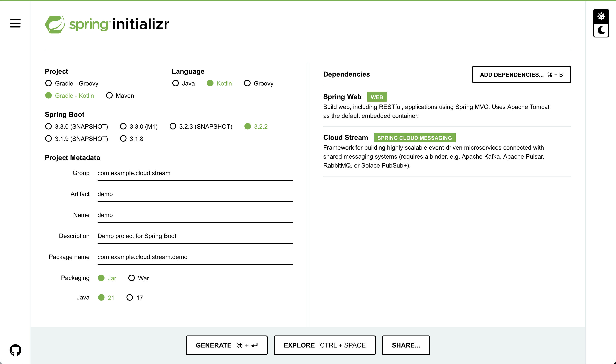Select War packaging
616x364 pixels.
[x=139, y=278]
